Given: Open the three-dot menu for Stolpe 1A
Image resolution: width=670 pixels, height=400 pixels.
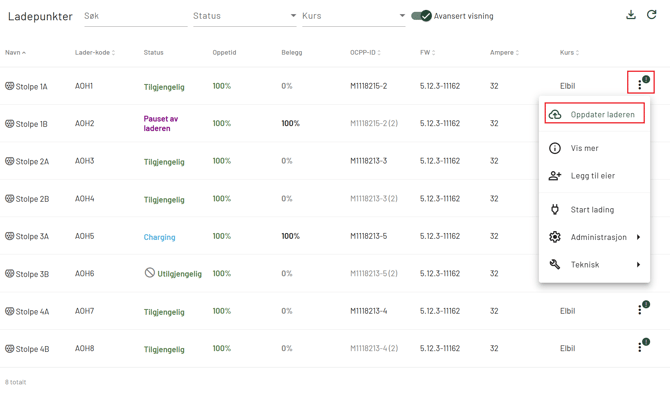Looking at the screenshot, I should (x=640, y=84).
